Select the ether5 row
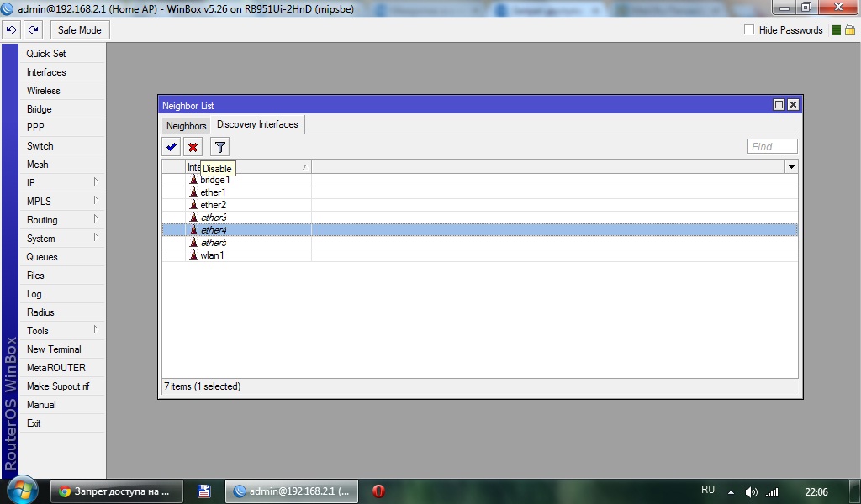 (480, 243)
